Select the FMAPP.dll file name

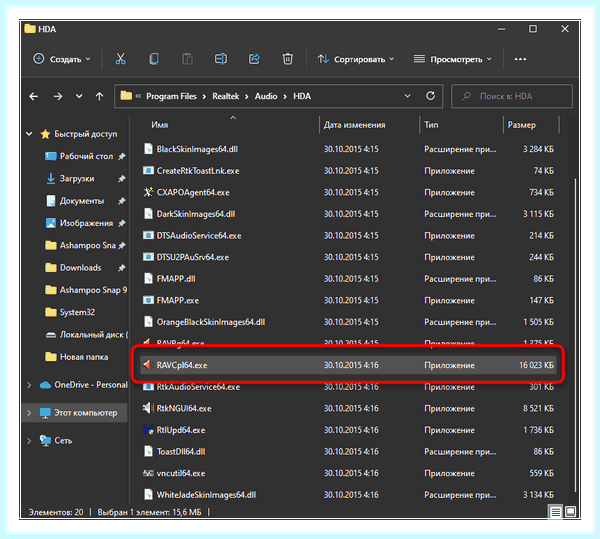point(176,278)
